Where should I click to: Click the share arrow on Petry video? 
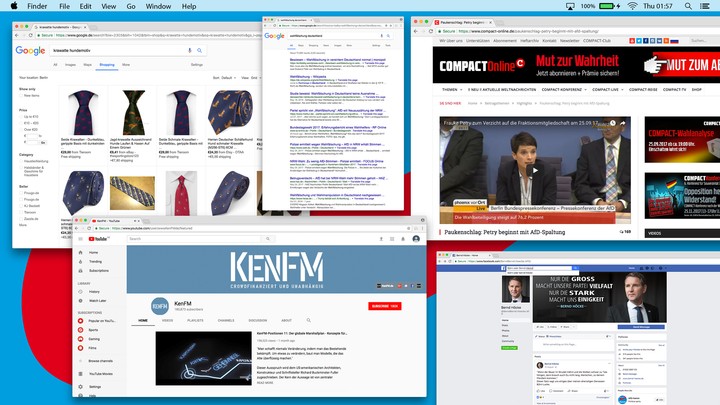(x=623, y=123)
